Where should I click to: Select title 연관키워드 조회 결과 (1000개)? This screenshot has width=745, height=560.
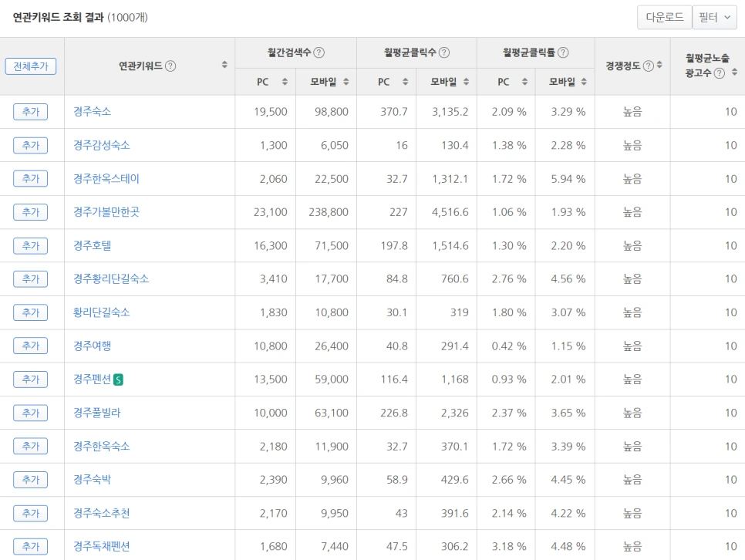coord(80,18)
